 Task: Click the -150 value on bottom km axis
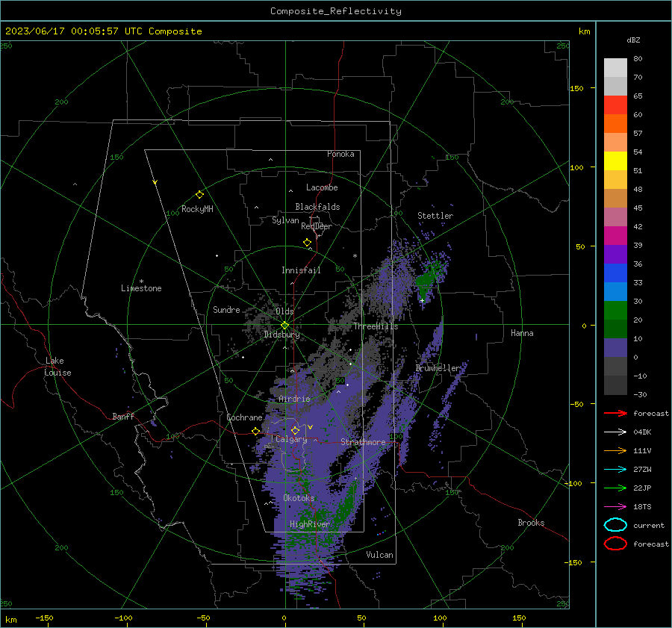pyautogui.click(x=44, y=618)
